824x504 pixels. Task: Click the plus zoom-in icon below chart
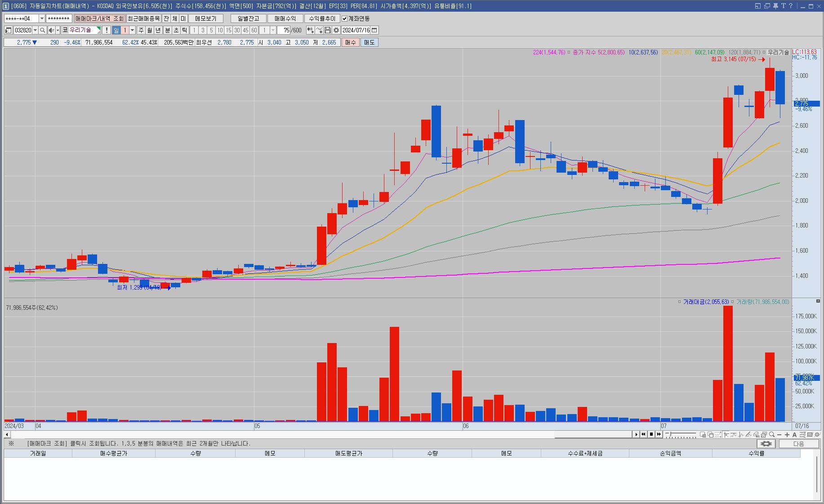pos(787,434)
